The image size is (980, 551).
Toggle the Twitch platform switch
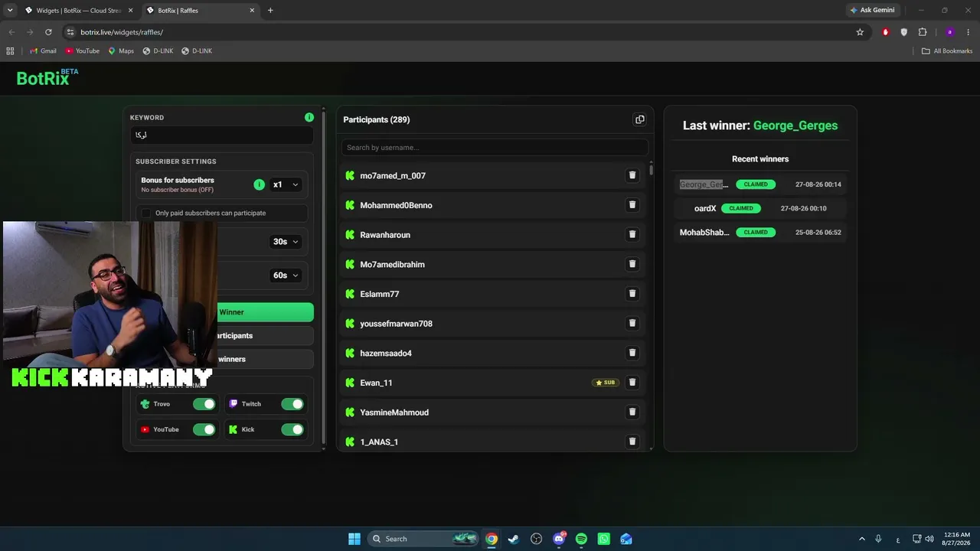[x=292, y=404]
